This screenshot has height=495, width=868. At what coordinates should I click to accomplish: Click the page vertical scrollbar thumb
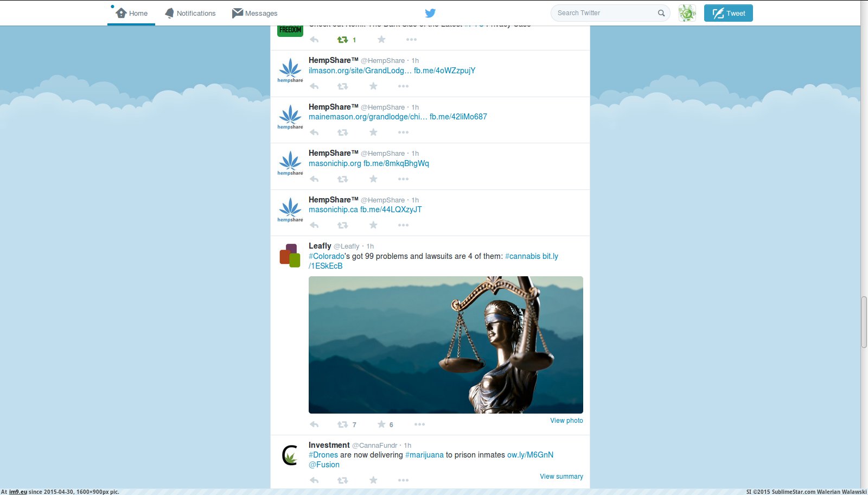[864, 322]
